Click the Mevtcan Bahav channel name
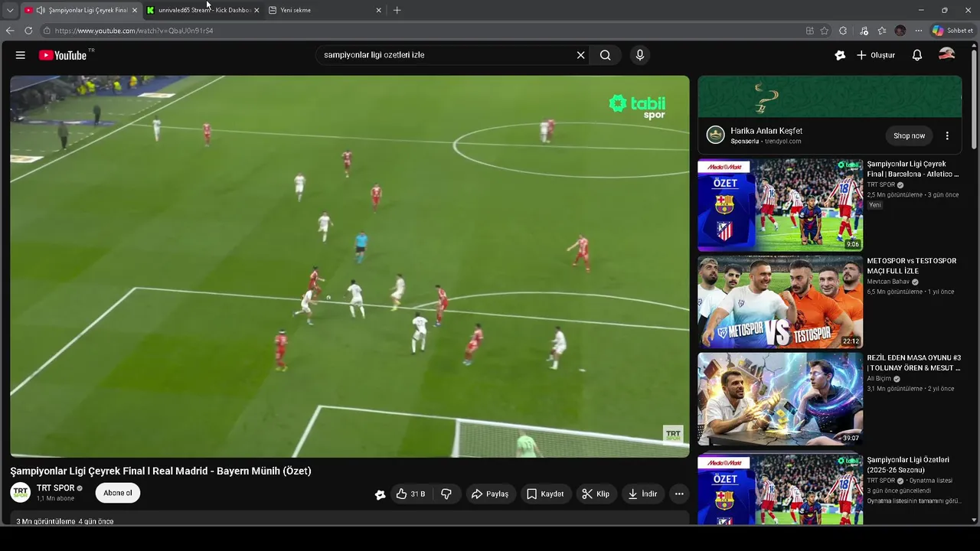Image resolution: width=980 pixels, height=551 pixels. click(x=888, y=282)
